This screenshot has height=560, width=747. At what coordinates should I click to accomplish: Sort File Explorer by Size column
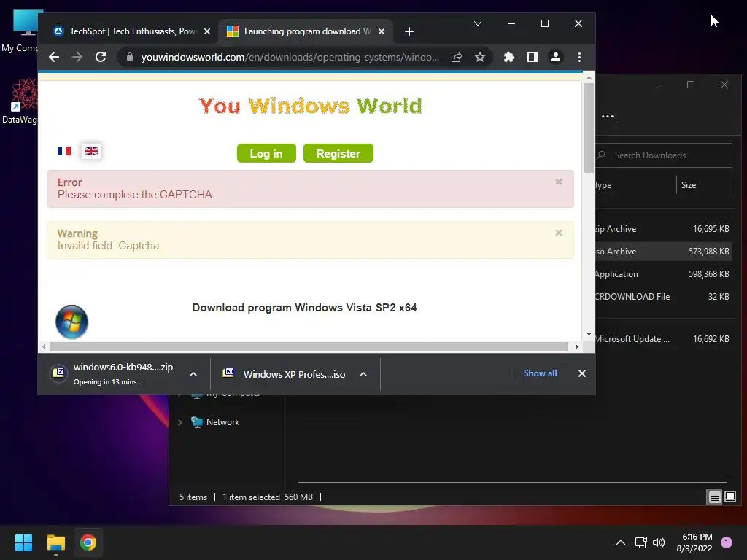click(705, 185)
